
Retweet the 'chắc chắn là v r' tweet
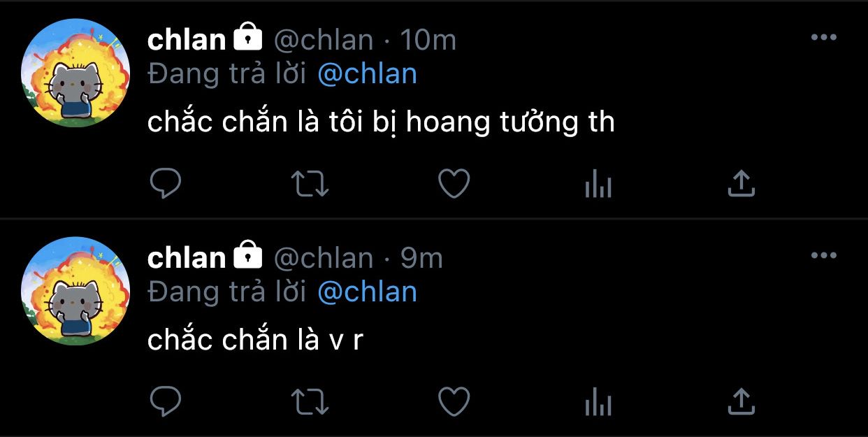pos(310,402)
